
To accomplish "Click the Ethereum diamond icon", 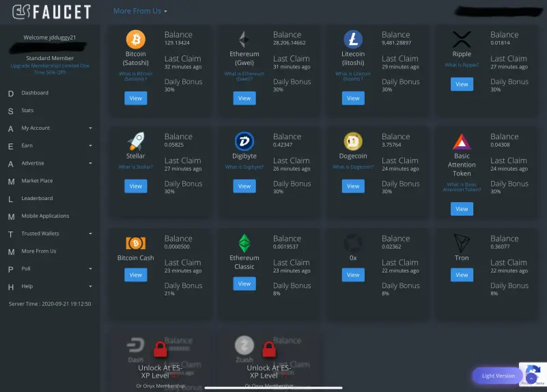I will click(244, 39).
